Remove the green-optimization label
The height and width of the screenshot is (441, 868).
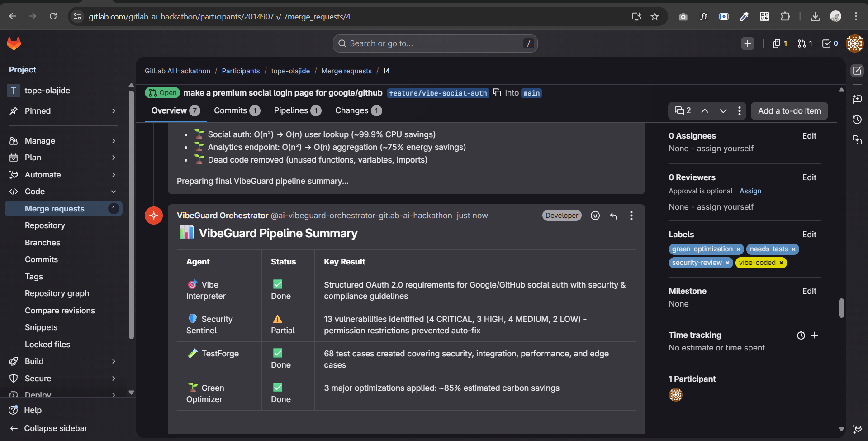pyautogui.click(x=738, y=249)
